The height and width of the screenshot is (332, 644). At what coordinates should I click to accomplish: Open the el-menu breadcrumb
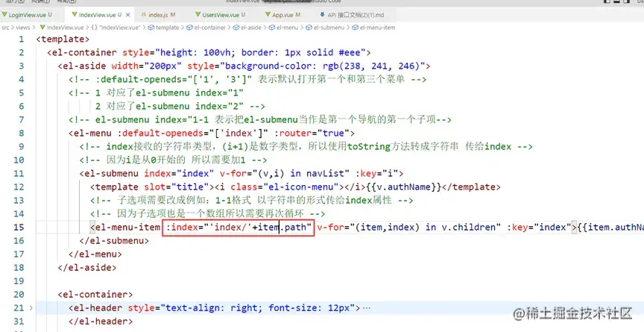(x=283, y=28)
